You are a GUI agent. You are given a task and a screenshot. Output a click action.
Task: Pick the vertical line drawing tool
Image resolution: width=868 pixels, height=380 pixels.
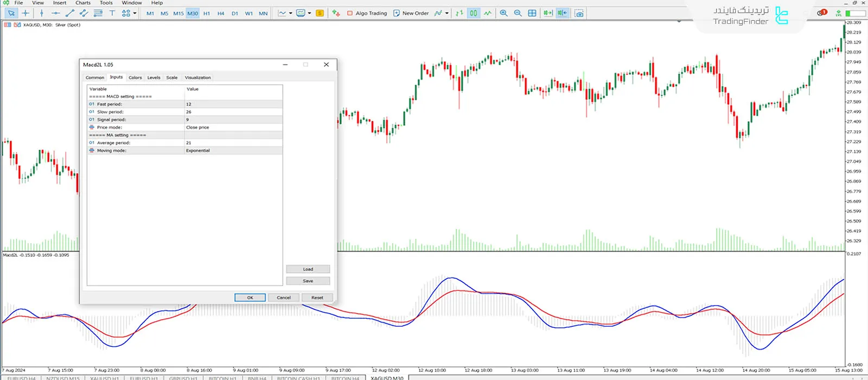[42, 13]
